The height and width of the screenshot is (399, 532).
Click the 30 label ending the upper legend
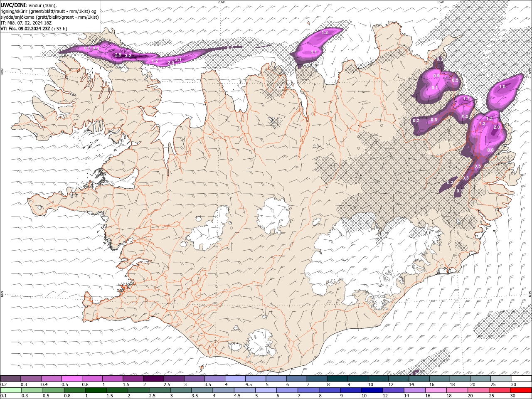click(x=514, y=384)
